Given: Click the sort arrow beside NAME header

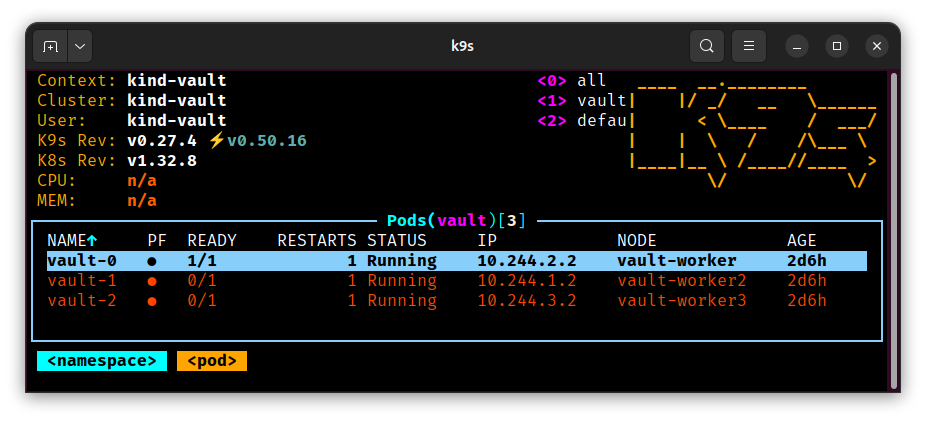Looking at the screenshot, I should coord(92,241).
